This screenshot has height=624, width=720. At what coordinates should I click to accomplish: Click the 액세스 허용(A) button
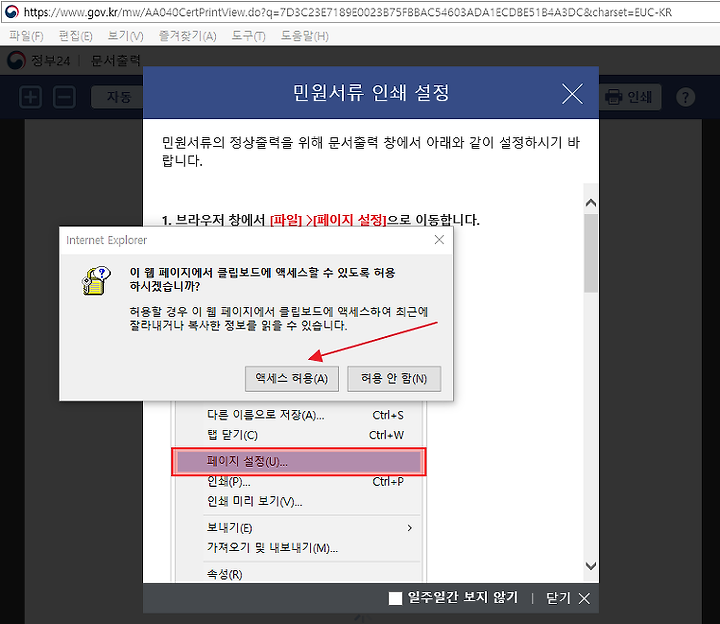[292, 378]
